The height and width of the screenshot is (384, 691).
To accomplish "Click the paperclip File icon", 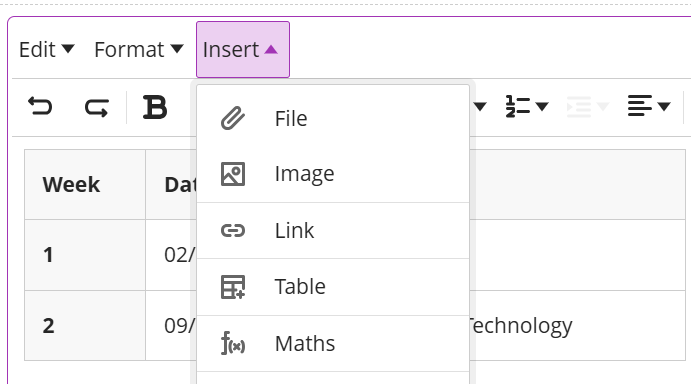I will point(233,118).
